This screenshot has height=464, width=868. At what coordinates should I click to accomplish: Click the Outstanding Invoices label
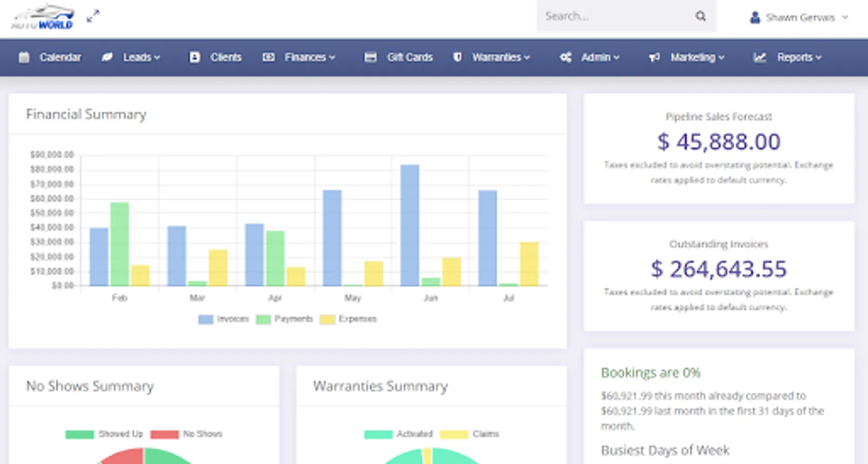[x=718, y=244]
